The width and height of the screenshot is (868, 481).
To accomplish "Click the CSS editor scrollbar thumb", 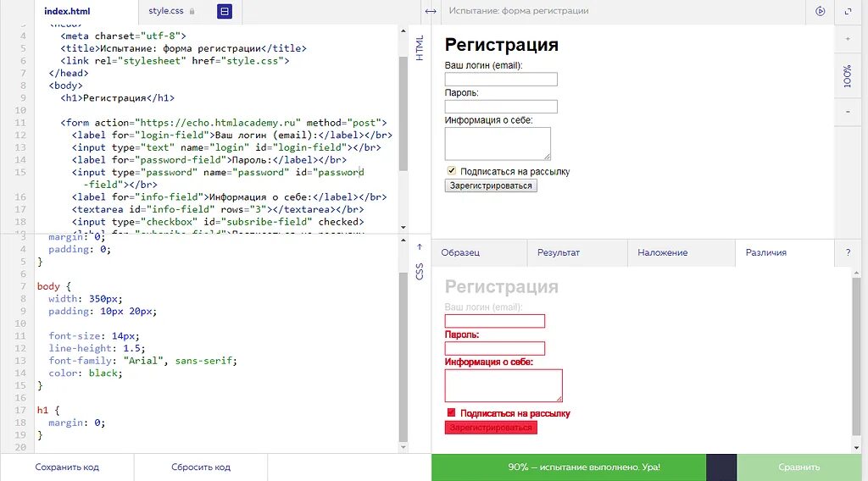I will pos(403,357).
